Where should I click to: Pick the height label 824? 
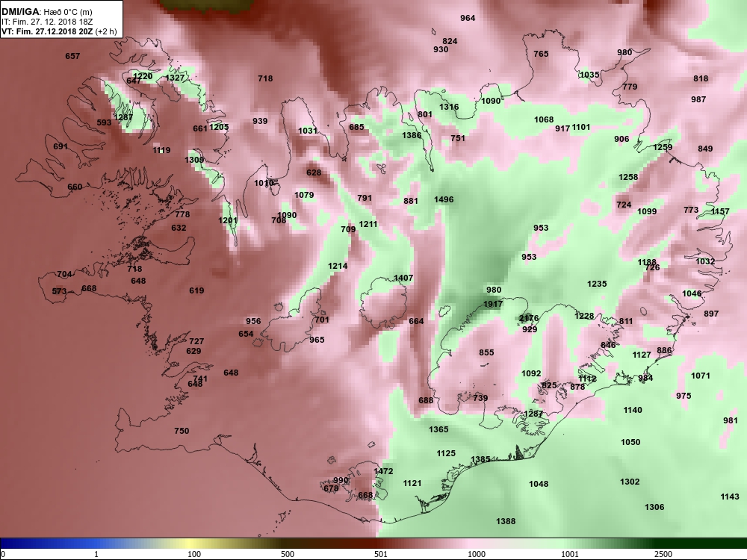click(x=450, y=41)
